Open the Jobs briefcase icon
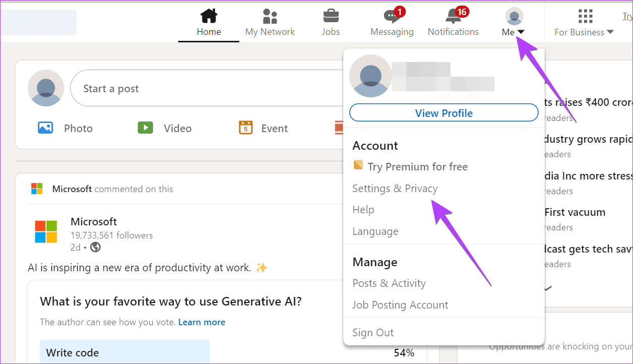The width and height of the screenshot is (633, 364). coord(331,16)
